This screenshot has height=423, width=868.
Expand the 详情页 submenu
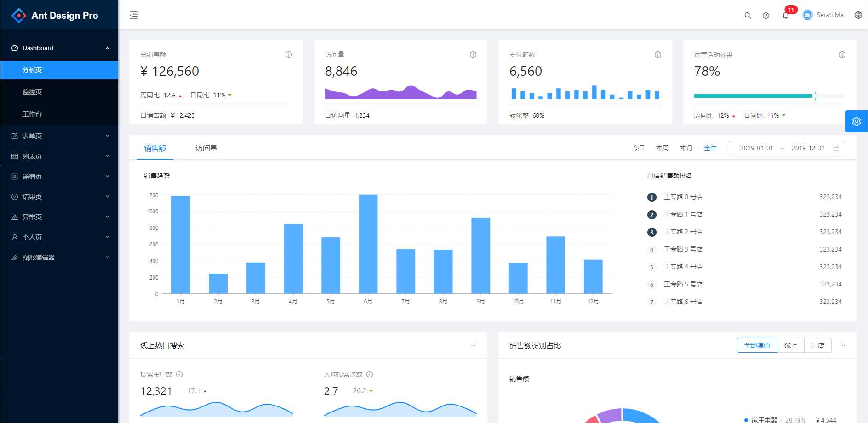[x=108, y=177]
